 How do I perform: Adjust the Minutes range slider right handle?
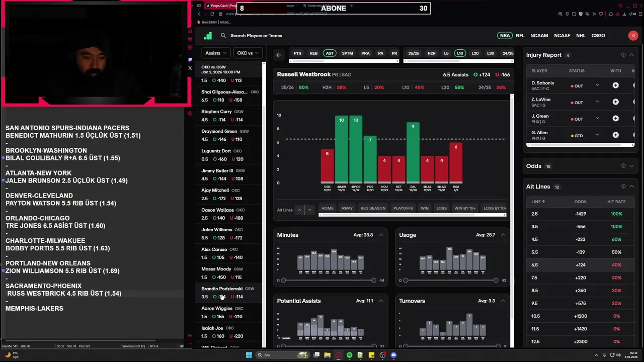coord(373,280)
